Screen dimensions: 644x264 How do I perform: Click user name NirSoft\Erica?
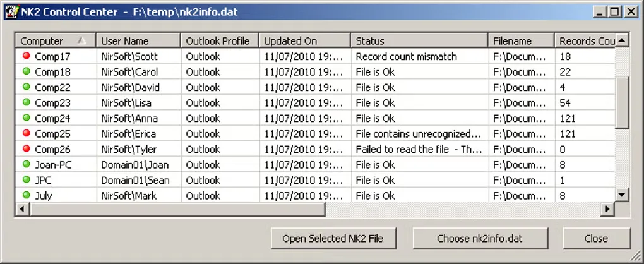(129, 133)
